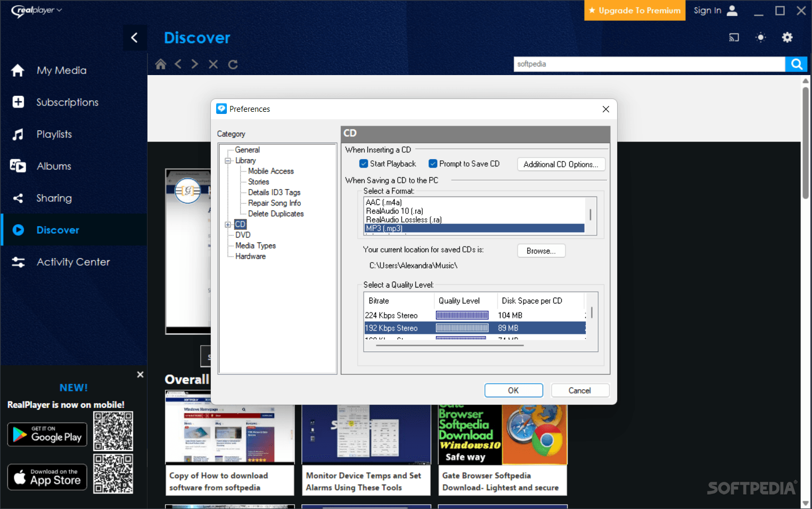Choose RealAudio 10 (.ra) format

click(x=474, y=211)
